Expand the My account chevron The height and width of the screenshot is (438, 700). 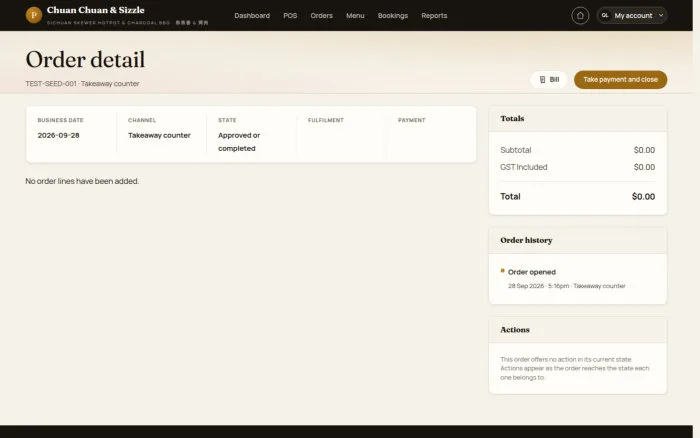(661, 16)
